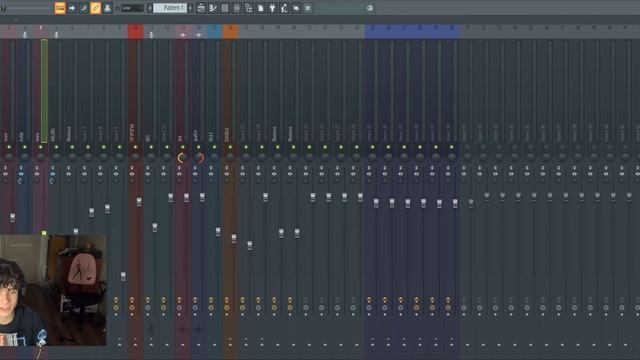Open the Piano roll view icon in the toolbar
Image resolution: width=640 pixels, height=360 pixels.
(213, 8)
